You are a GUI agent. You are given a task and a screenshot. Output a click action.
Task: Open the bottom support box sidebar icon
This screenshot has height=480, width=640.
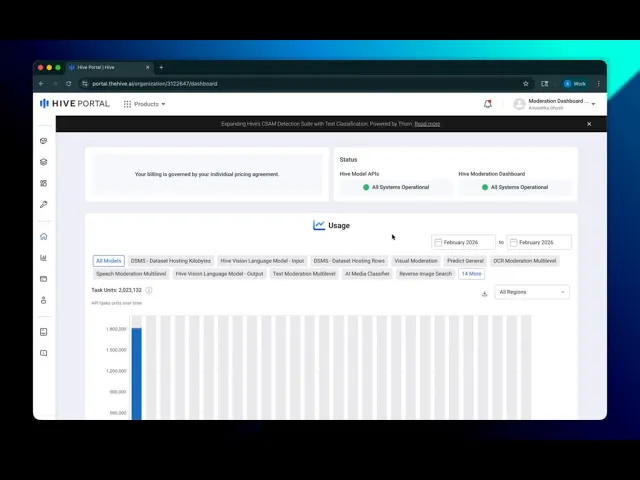[x=44, y=353]
